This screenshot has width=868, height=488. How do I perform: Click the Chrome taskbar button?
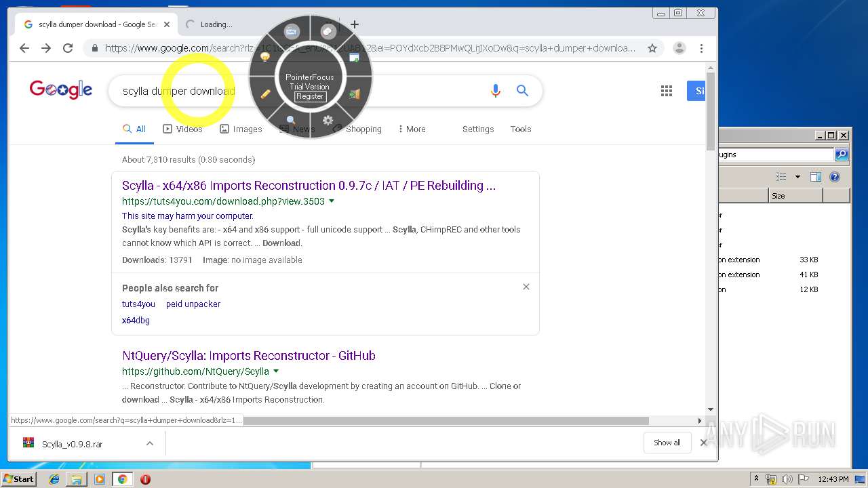[122, 479]
